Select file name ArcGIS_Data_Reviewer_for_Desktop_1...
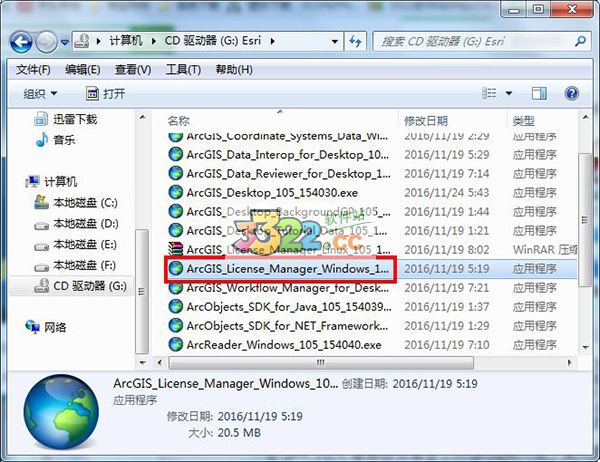The height and width of the screenshot is (462, 600). pos(289,174)
